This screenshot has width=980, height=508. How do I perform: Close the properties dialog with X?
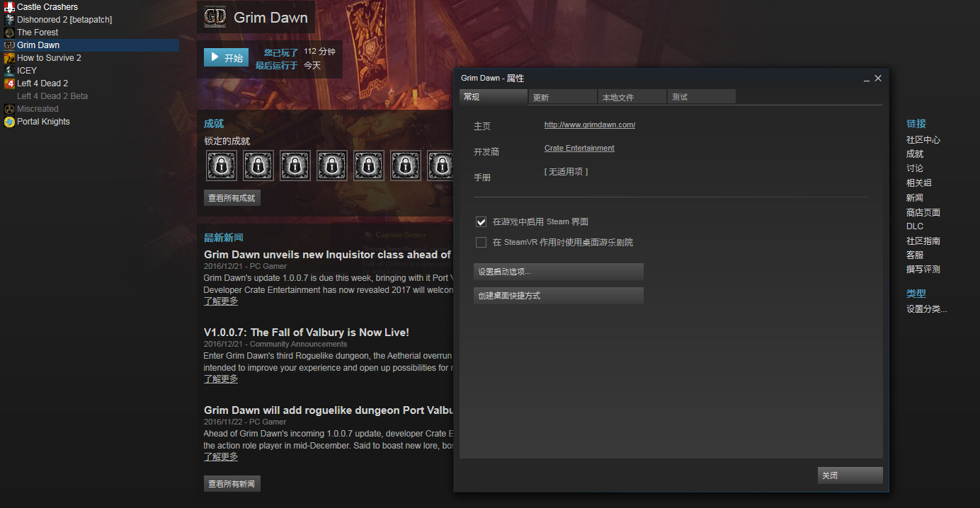pyautogui.click(x=878, y=79)
